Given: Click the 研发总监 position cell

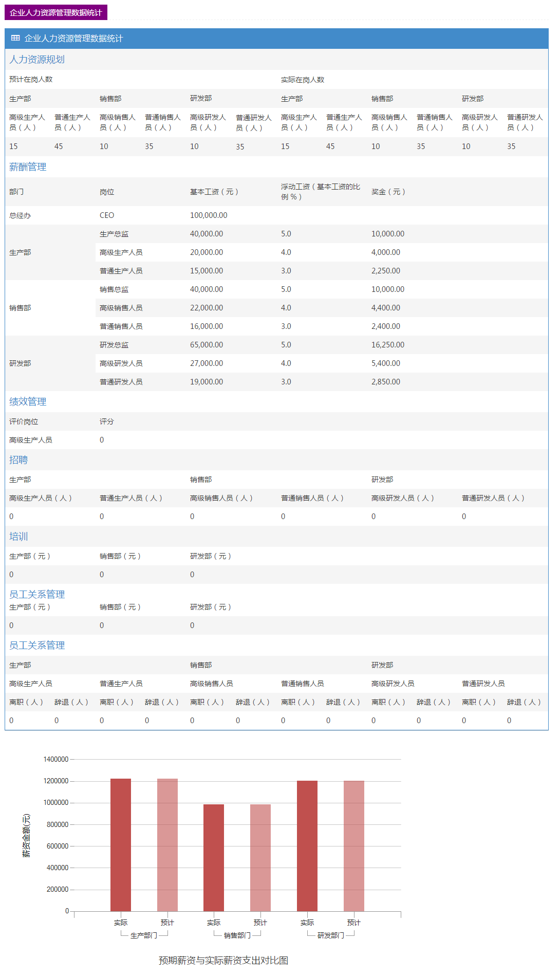Looking at the screenshot, I should (x=114, y=345).
